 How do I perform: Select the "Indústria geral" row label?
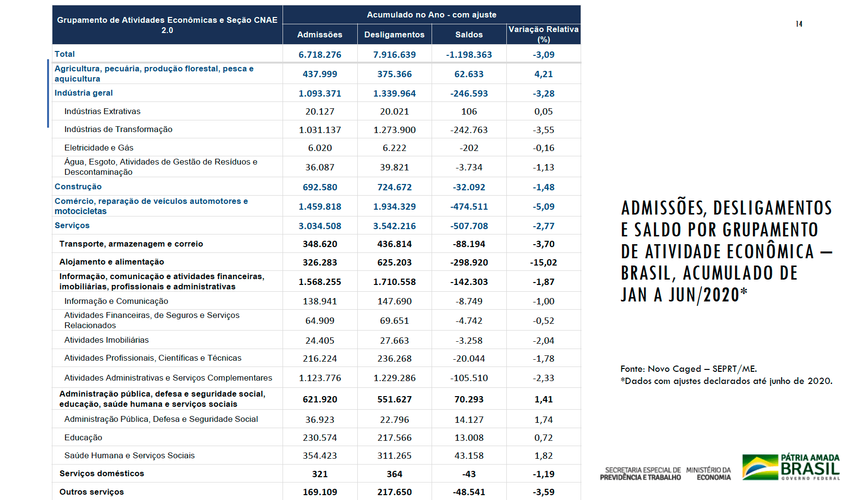coord(83,93)
